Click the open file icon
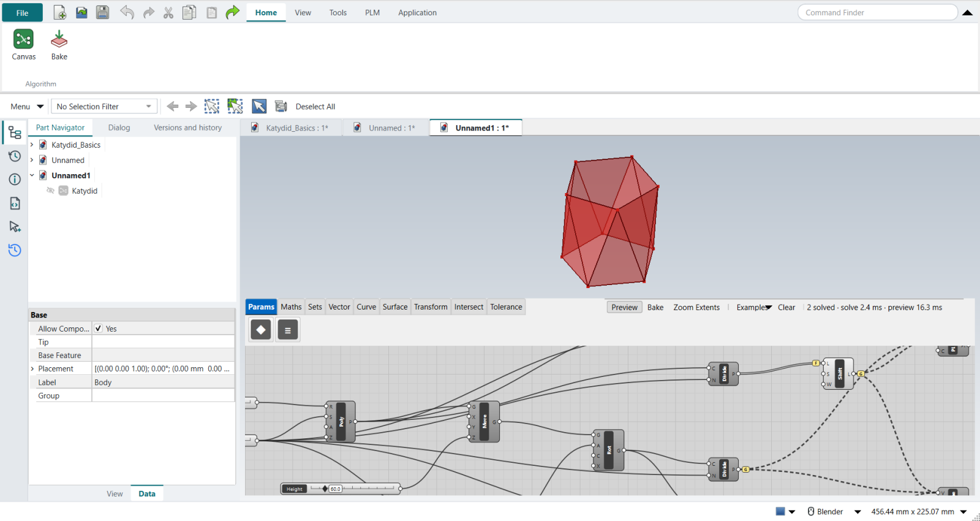The height and width of the screenshot is (521, 980). coord(81,12)
